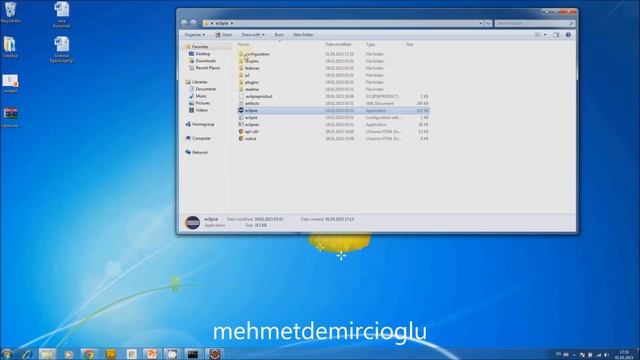
Task: Open PowerPoint from taskbar
Action: (152, 354)
